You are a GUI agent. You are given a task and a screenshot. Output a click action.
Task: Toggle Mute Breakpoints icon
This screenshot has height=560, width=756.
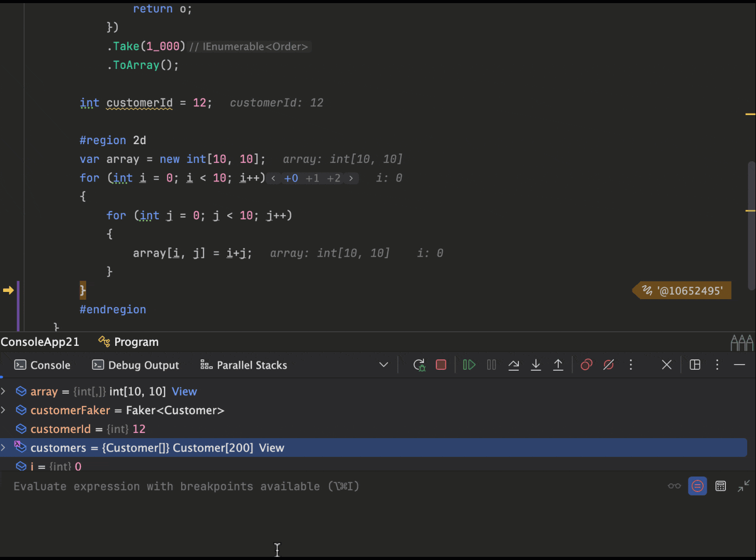(x=609, y=365)
